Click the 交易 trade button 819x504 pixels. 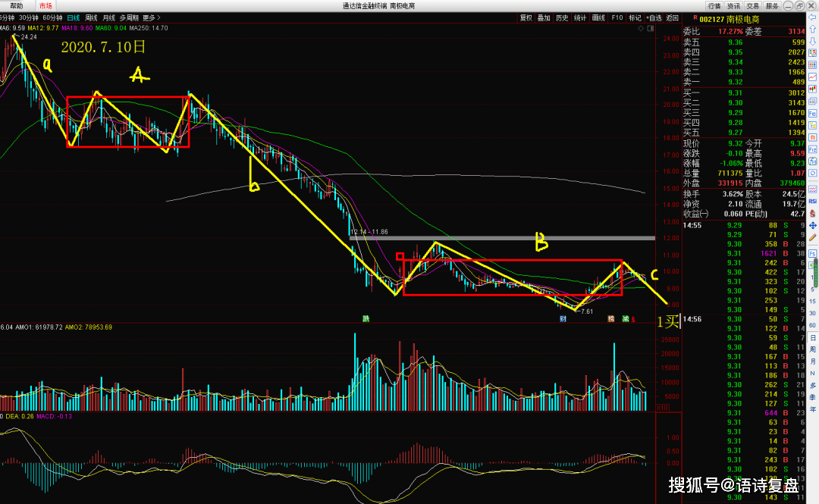tap(752, 5)
